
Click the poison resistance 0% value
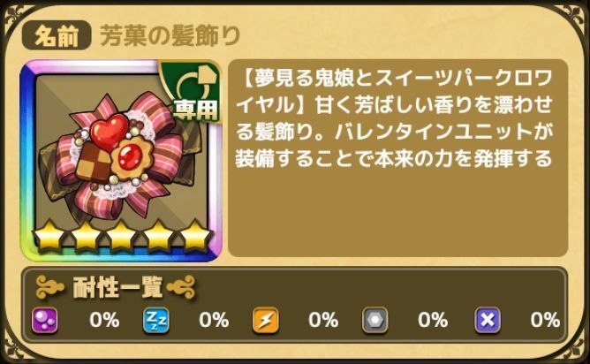[x=104, y=321]
